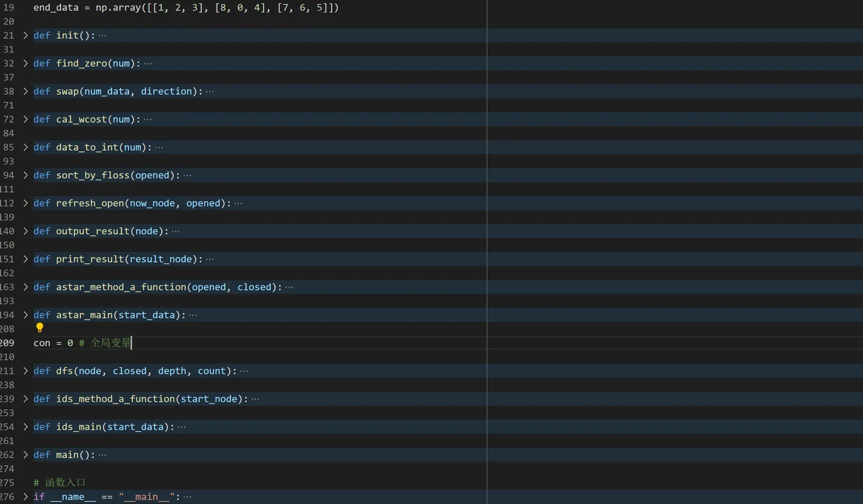Expand the sort_by_floss function chevron
863x504 pixels.
pyautogui.click(x=25, y=175)
